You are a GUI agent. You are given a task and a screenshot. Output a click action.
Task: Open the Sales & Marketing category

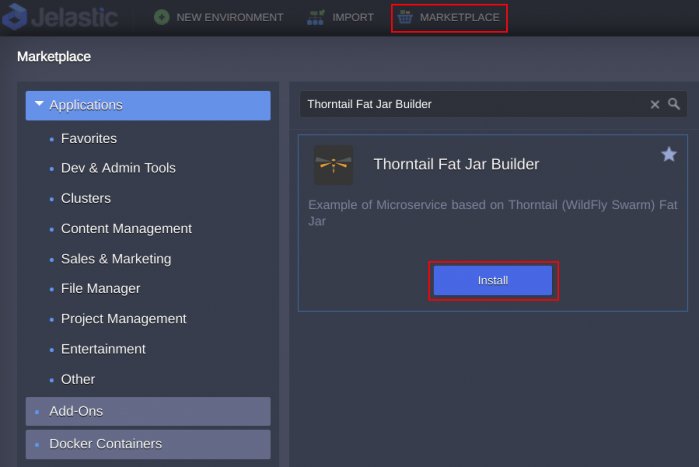point(116,259)
